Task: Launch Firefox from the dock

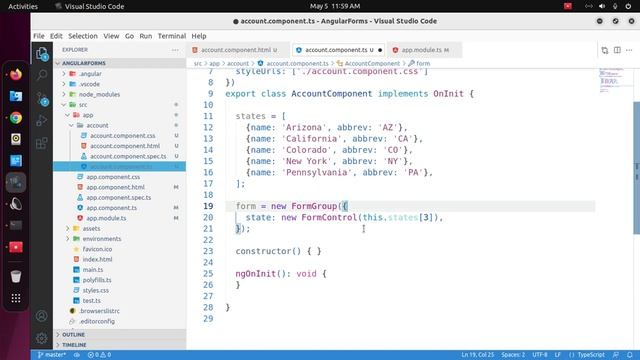Action: [16, 75]
